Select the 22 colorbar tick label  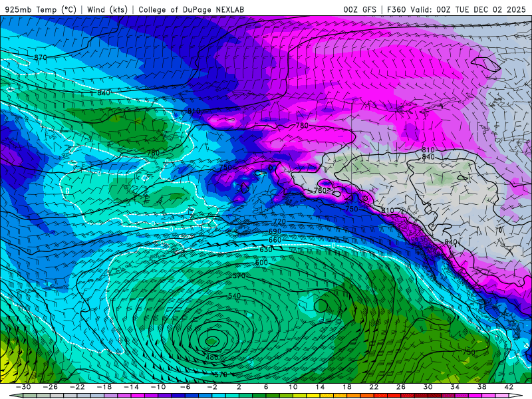click(x=374, y=387)
